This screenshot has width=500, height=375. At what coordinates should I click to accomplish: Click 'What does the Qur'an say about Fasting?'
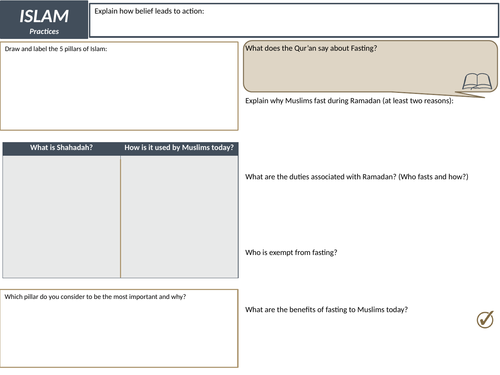click(x=311, y=48)
